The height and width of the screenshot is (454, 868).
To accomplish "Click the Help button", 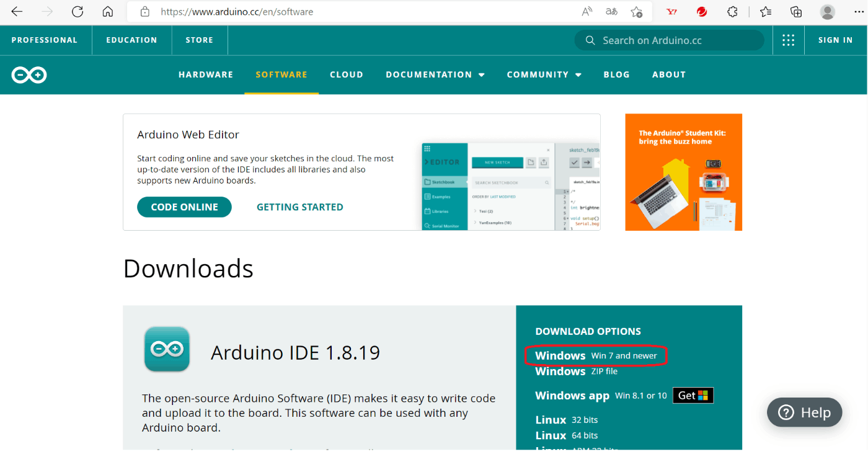I will (805, 412).
